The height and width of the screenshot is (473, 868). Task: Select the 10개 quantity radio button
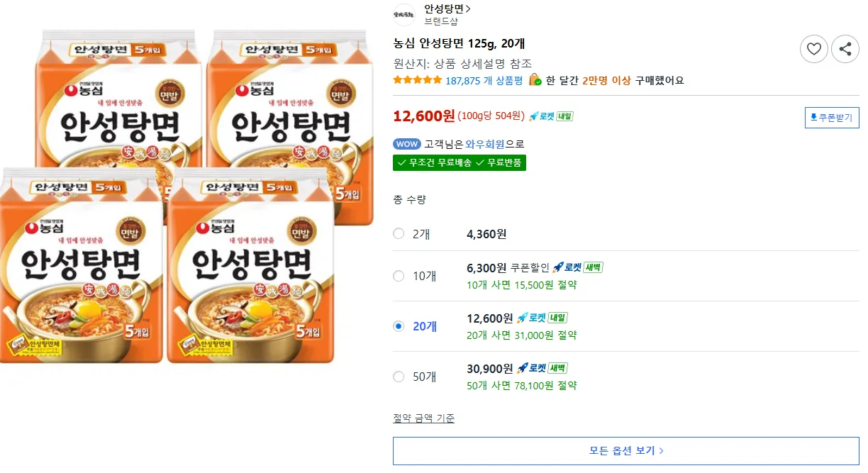pyautogui.click(x=399, y=276)
